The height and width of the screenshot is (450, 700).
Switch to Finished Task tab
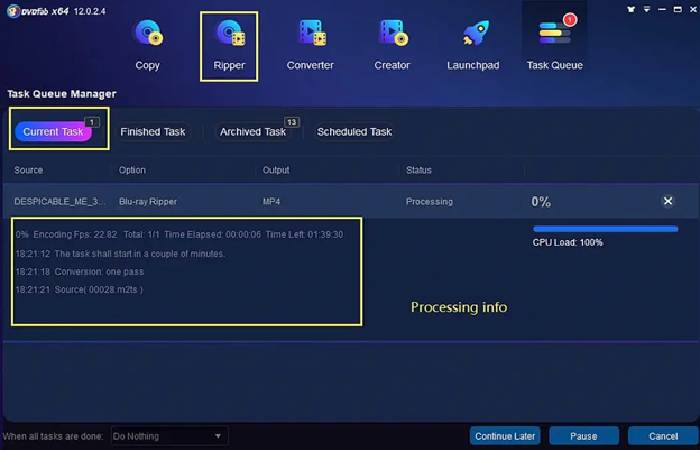[153, 132]
